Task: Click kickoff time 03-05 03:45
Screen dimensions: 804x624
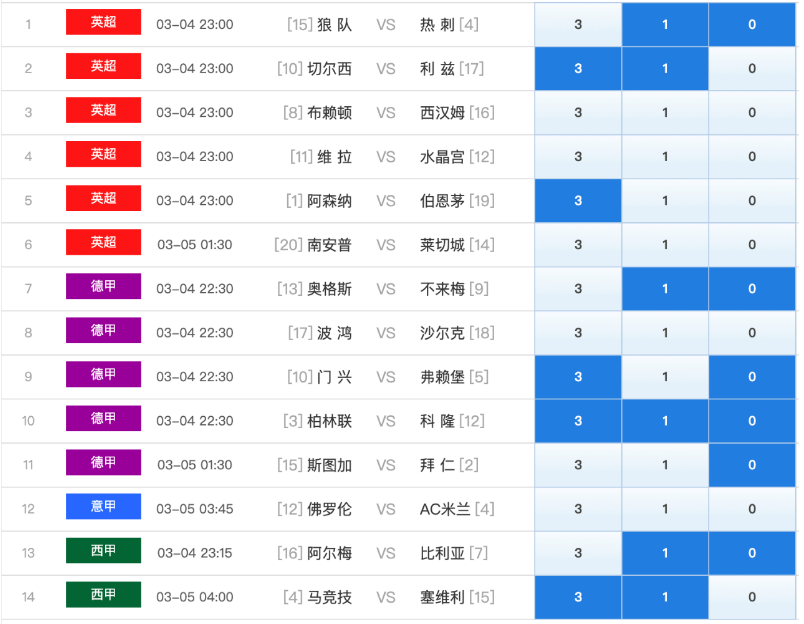Action: click(195, 509)
